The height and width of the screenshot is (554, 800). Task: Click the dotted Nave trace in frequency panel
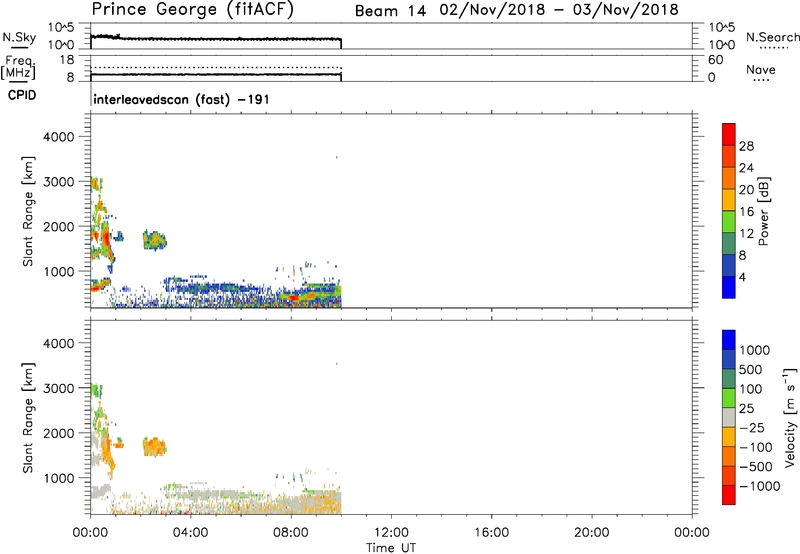pyautogui.click(x=215, y=67)
